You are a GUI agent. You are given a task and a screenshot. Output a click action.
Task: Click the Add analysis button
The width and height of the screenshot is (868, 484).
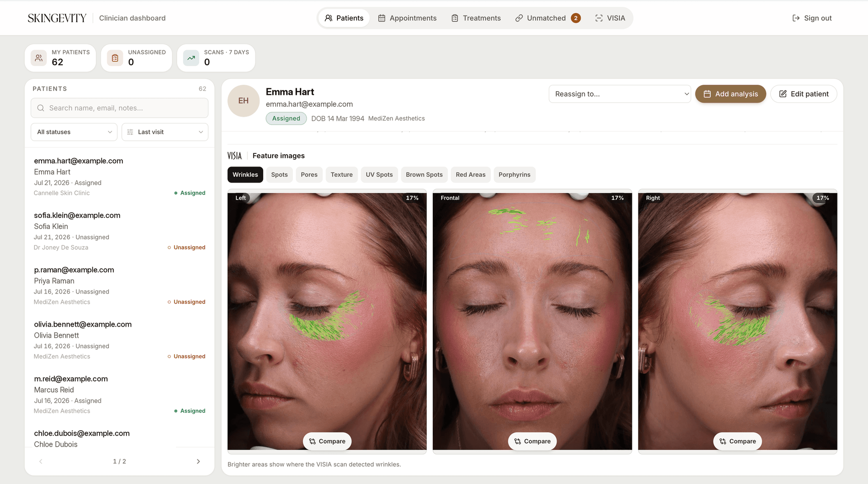point(730,94)
